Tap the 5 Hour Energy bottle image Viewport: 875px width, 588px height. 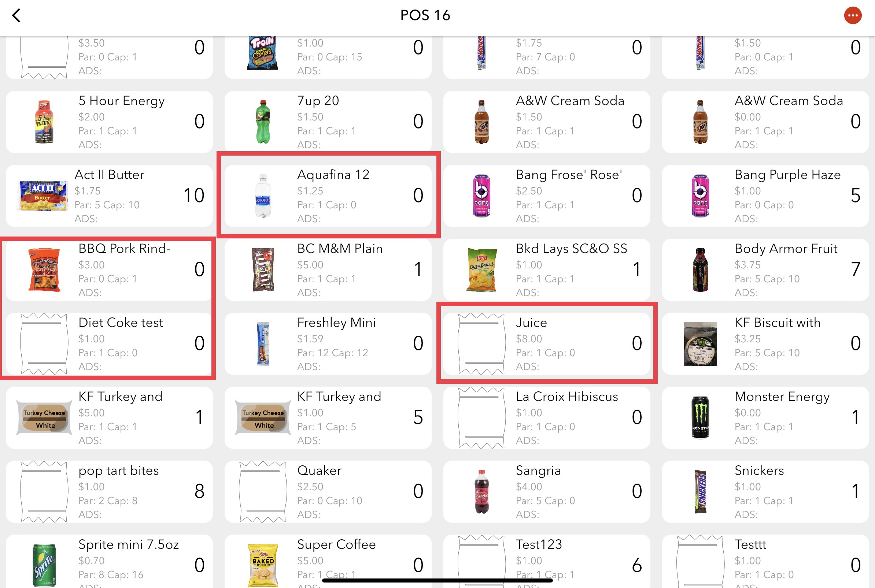coord(44,122)
